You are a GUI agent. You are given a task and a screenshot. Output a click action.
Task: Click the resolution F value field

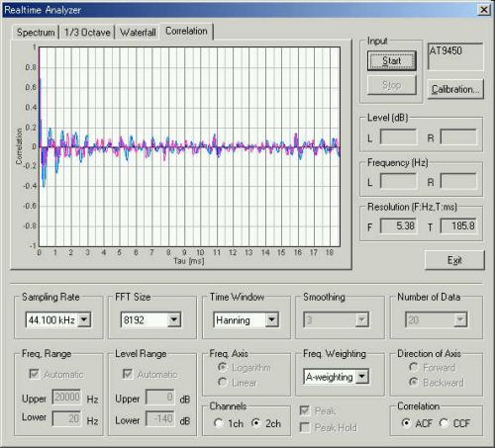(398, 226)
